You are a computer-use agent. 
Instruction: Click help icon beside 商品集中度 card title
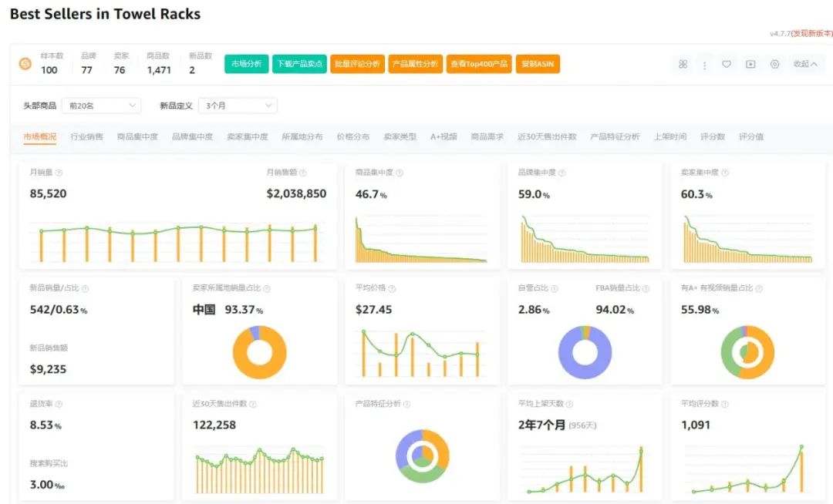(x=400, y=173)
